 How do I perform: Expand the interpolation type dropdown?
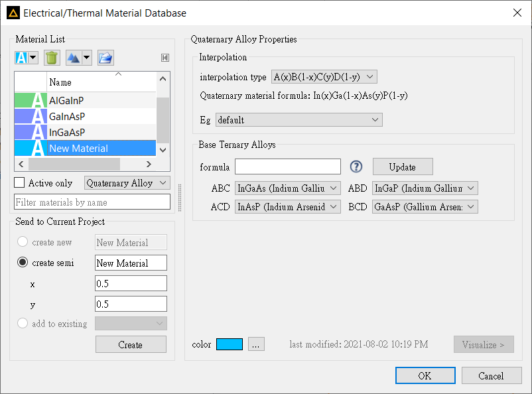point(324,77)
